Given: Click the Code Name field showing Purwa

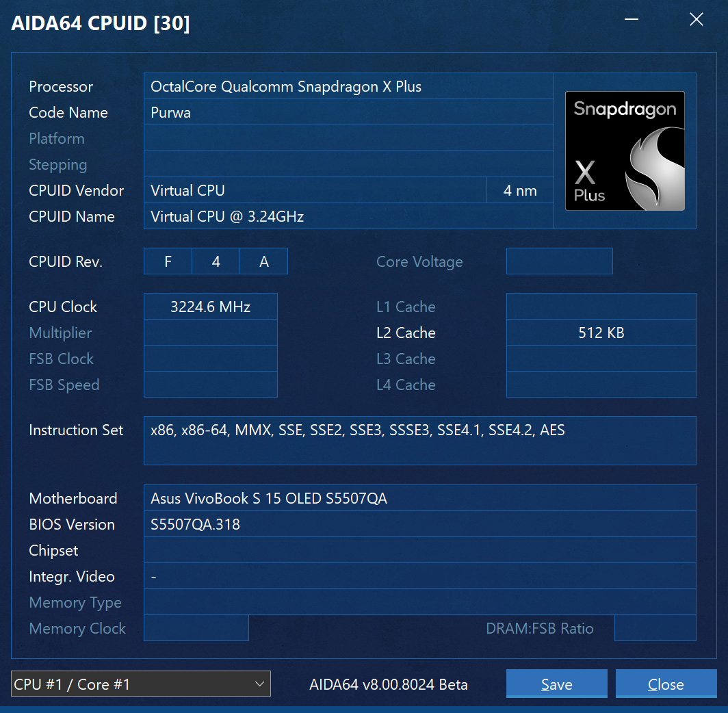Looking at the screenshot, I should [348, 113].
